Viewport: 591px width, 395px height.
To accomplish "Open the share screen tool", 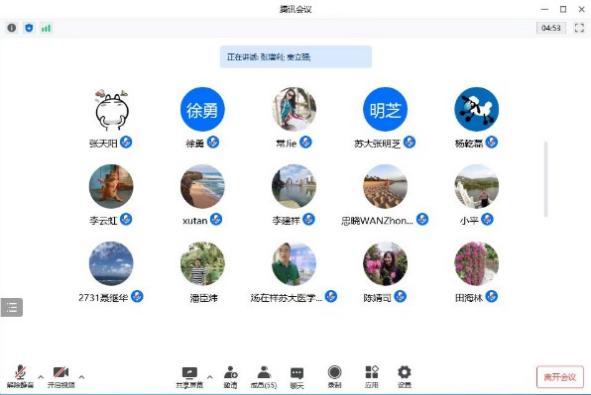I will pyautogui.click(x=189, y=377).
